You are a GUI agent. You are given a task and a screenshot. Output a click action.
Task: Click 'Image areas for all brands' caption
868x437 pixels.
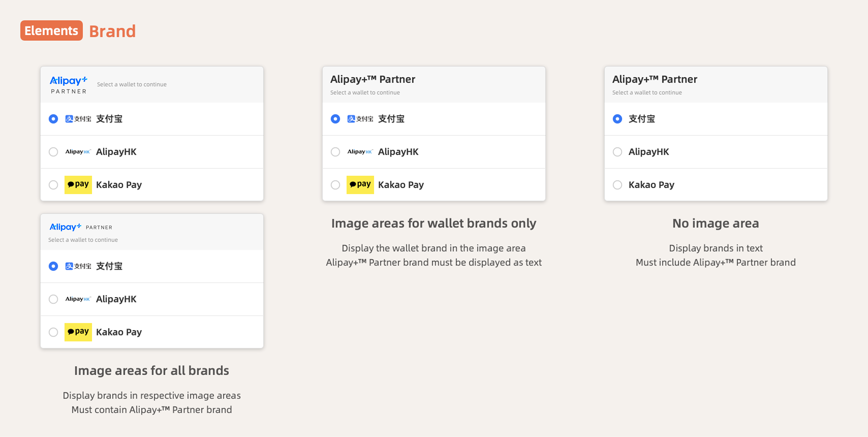coord(152,370)
